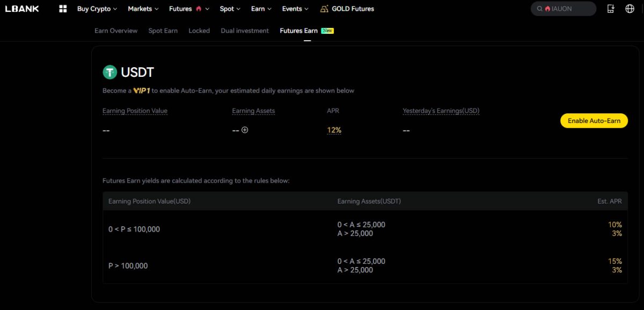
Task: Switch to Dual investment tab
Action: (245, 31)
